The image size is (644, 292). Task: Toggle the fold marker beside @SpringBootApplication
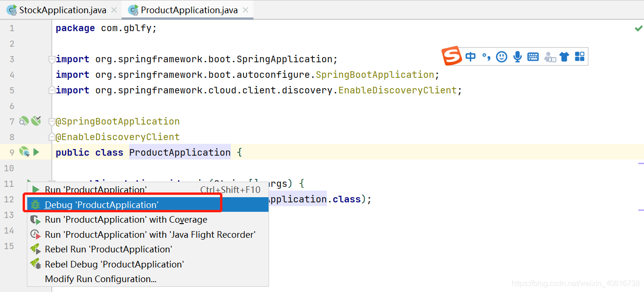click(52, 122)
